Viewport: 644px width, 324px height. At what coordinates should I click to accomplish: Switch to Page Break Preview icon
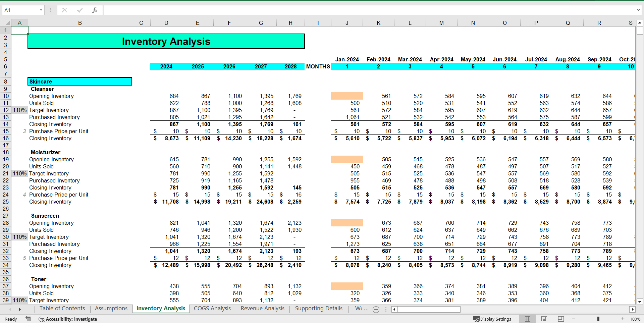click(561, 319)
